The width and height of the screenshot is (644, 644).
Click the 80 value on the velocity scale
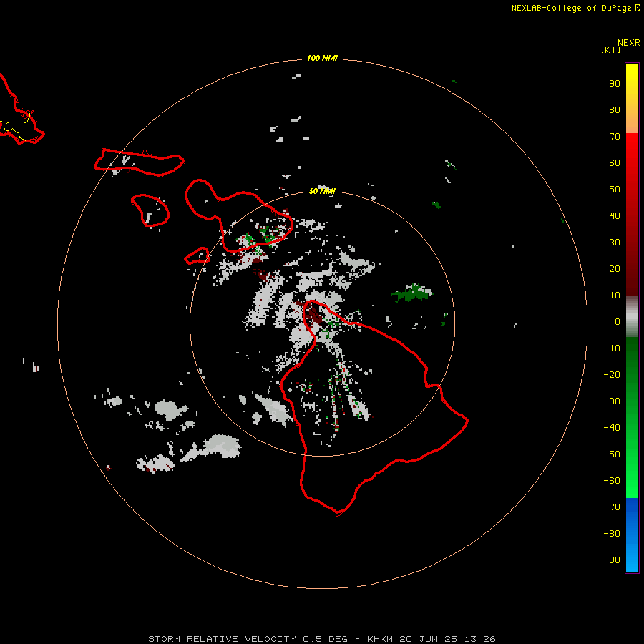(615, 110)
